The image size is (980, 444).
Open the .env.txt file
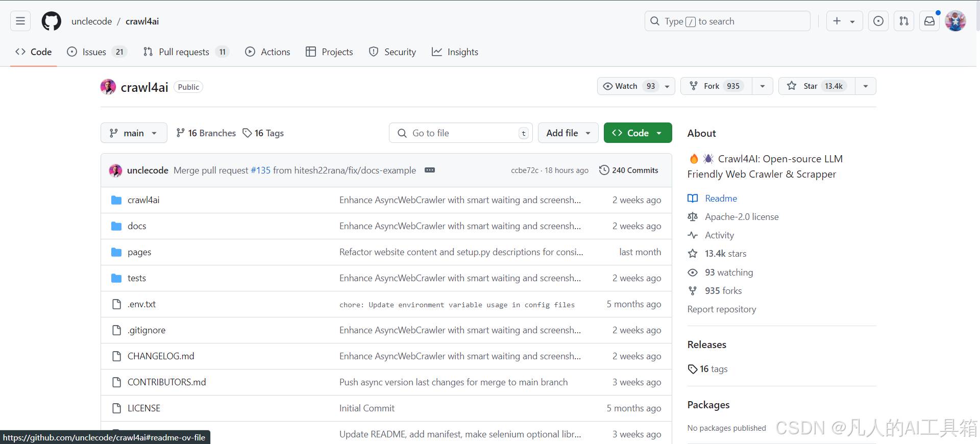click(x=142, y=304)
